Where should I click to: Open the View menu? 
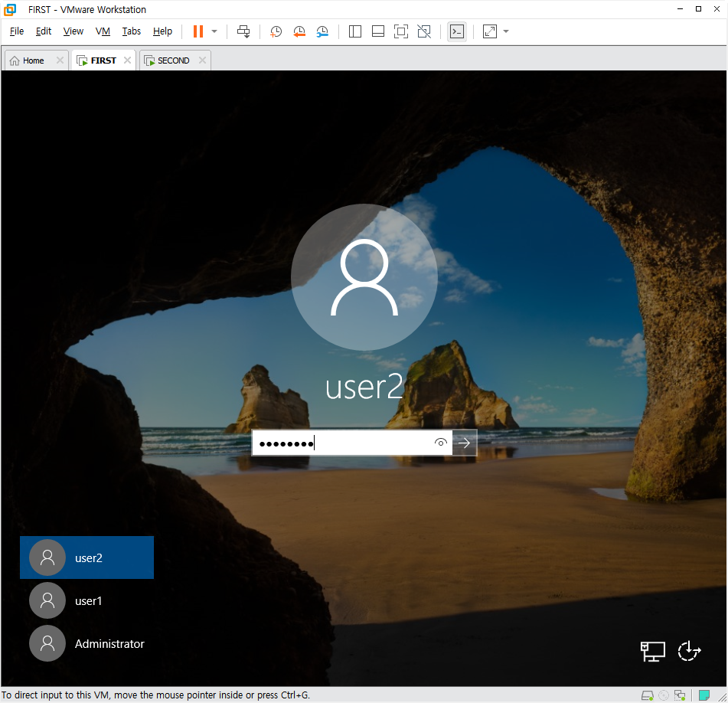pos(73,31)
